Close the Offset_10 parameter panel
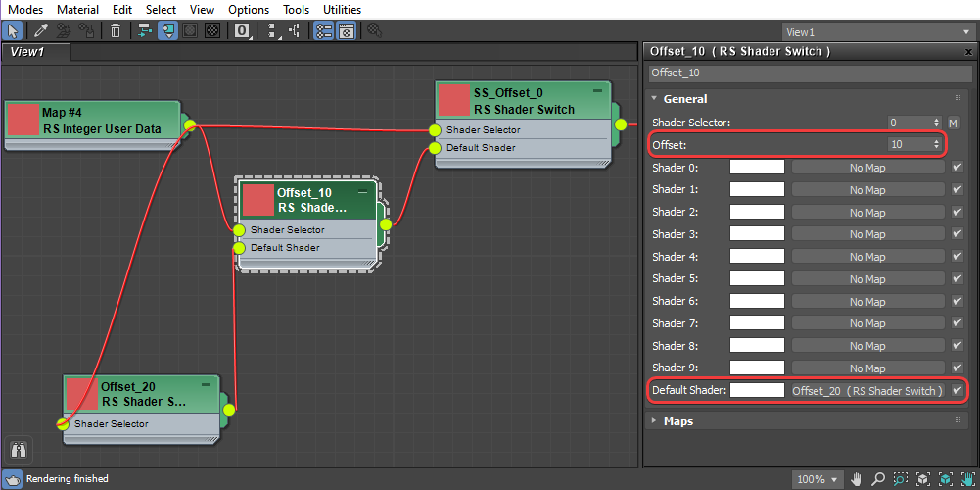 pyautogui.click(x=969, y=51)
